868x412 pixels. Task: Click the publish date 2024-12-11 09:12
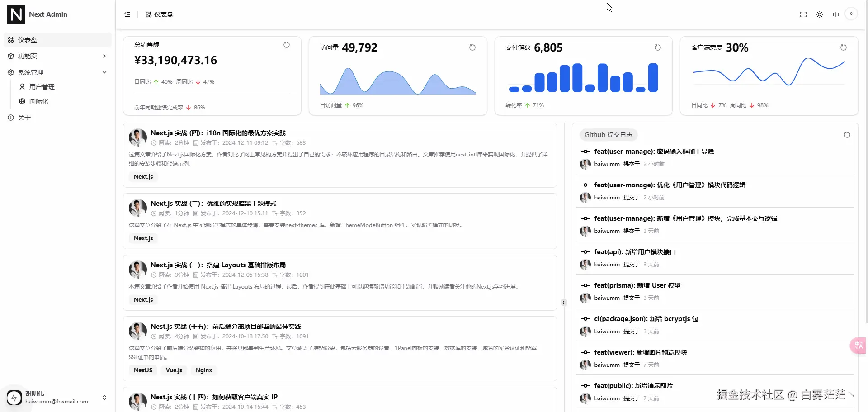245,143
